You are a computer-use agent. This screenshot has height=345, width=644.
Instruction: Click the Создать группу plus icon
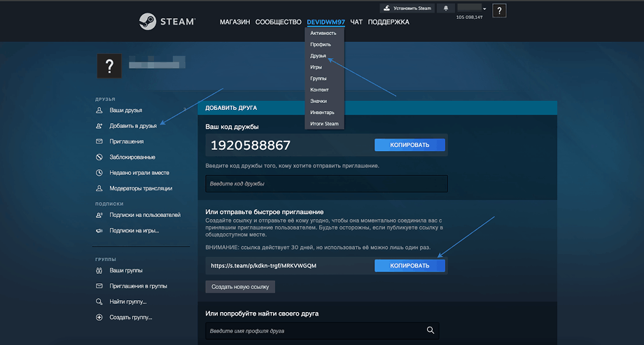click(99, 318)
